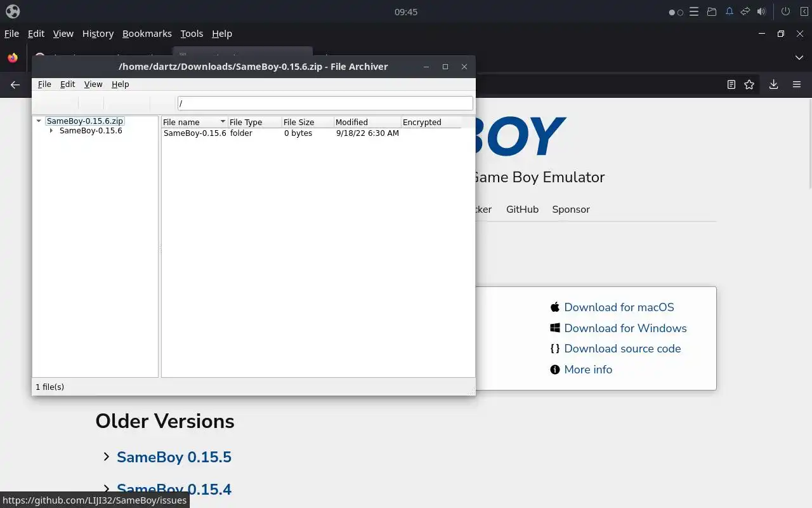Image resolution: width=812 pixels, height=508 pixels.
Task: Open the network arrows tray icon
Action: [745, 11]
